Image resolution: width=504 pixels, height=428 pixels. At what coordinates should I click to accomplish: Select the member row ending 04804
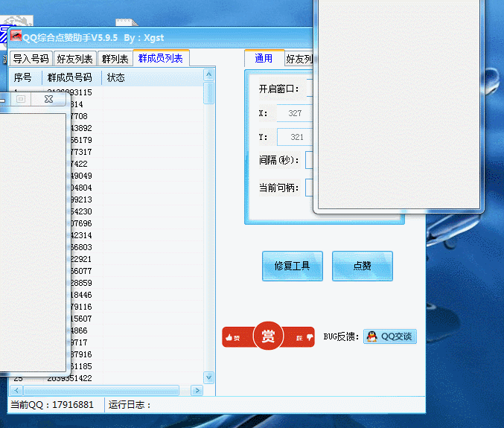click(x=136, y=188)
